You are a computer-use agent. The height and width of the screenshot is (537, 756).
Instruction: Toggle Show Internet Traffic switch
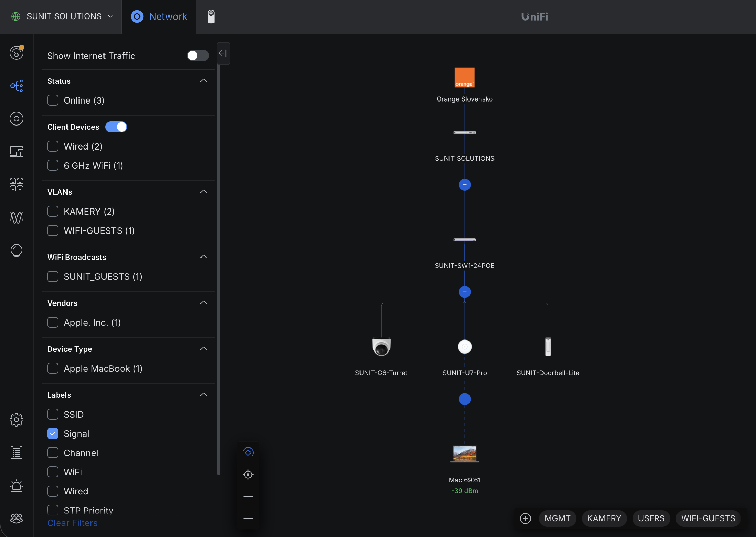coord(198,56)
